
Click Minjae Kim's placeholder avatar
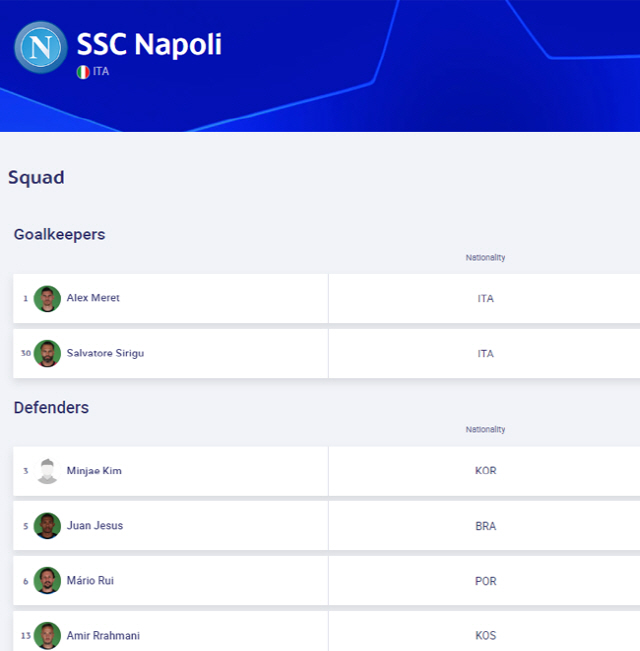coord(47,471)
